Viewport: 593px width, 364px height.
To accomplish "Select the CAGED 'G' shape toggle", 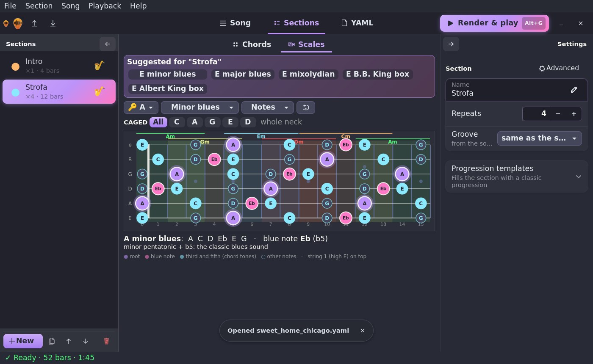I will 212,122.
